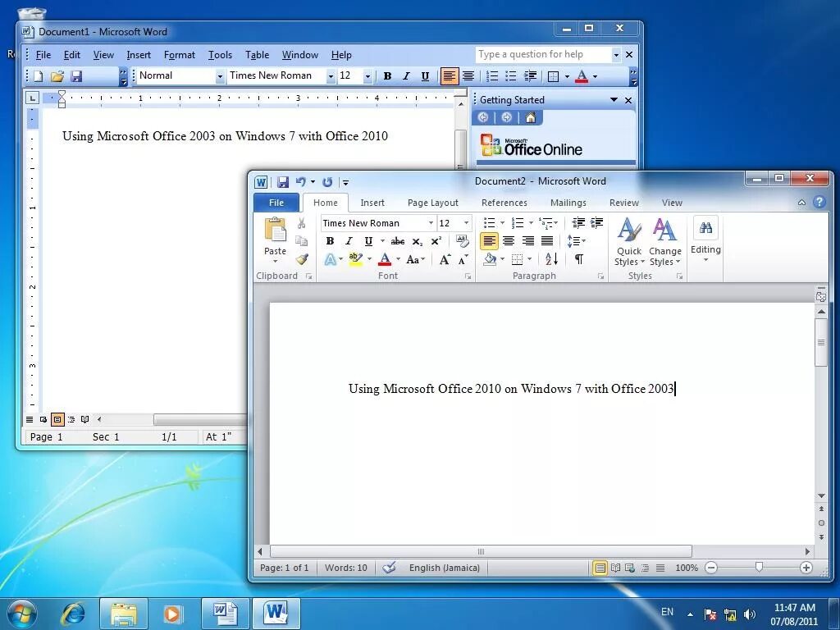Click Home icon in Getting Started pane

point(531,118)
